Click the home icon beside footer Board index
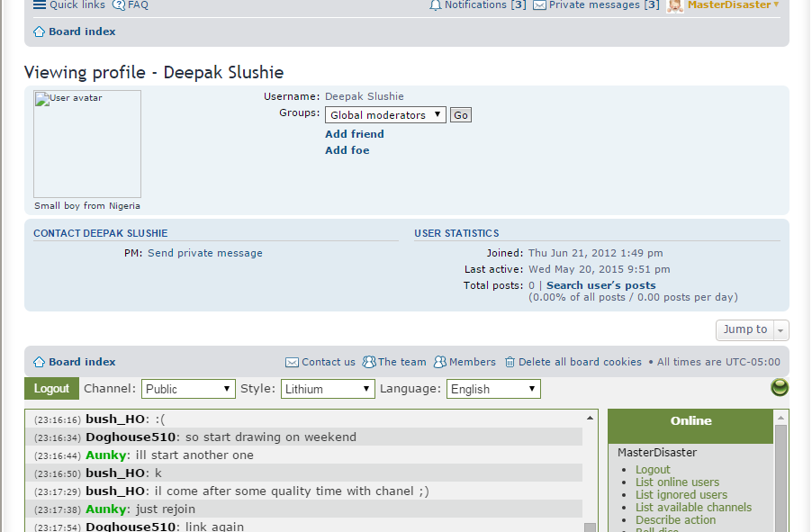This screenshot has width=812, height=532. pos(40,362)
